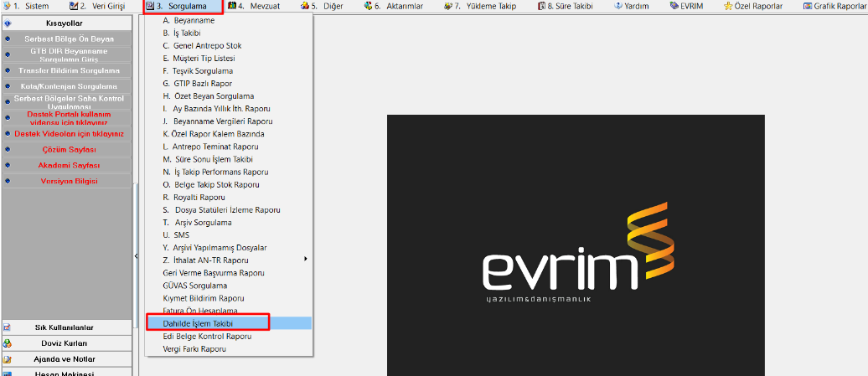
Task: Open the Grafik Raporlar menu
Action: coord(835,6)
